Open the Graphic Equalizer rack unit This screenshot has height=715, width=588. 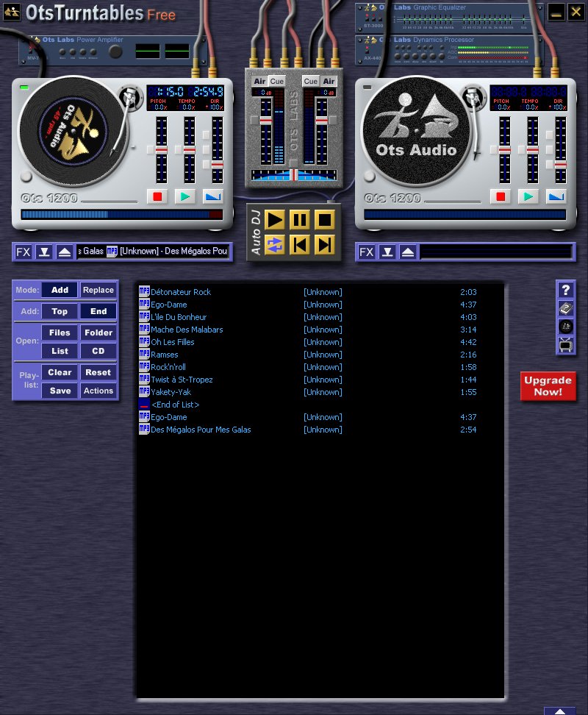(x=449, y=17)
